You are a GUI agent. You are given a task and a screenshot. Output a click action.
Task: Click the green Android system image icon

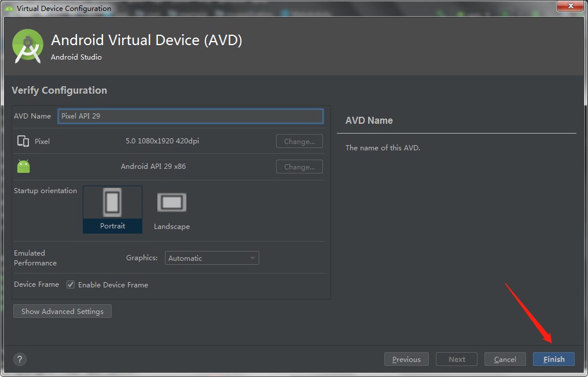pos(23,167)
